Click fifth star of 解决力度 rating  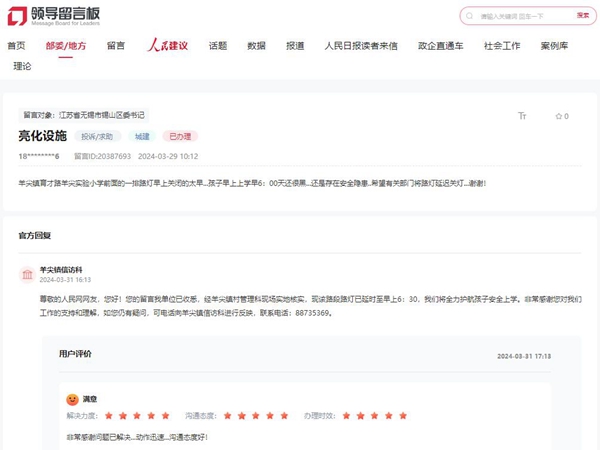pos(165,416)
